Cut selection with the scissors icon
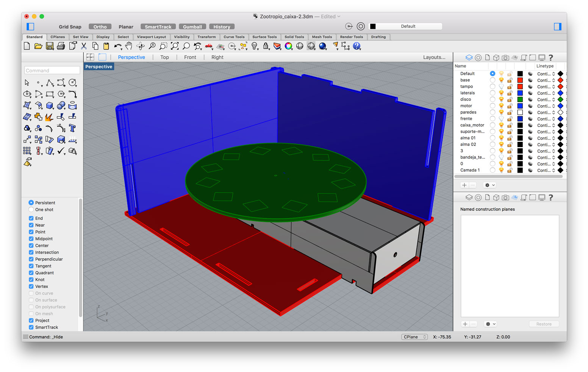 tap(84, 46)
